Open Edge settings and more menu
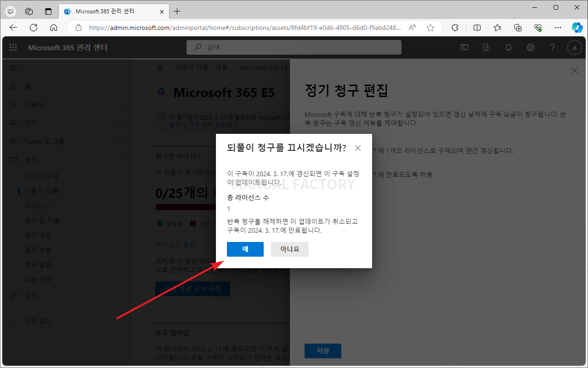588x368 pixels. [558, 28]
